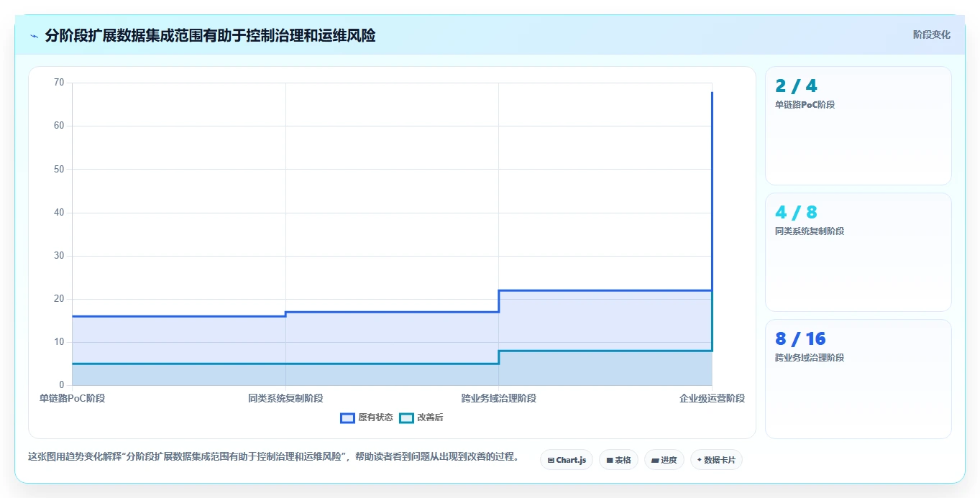Viewport: 980px width, 498px height.
Task: Click the 数据卡片 chip sparkle icon
Action: click(x=700, y=460)
